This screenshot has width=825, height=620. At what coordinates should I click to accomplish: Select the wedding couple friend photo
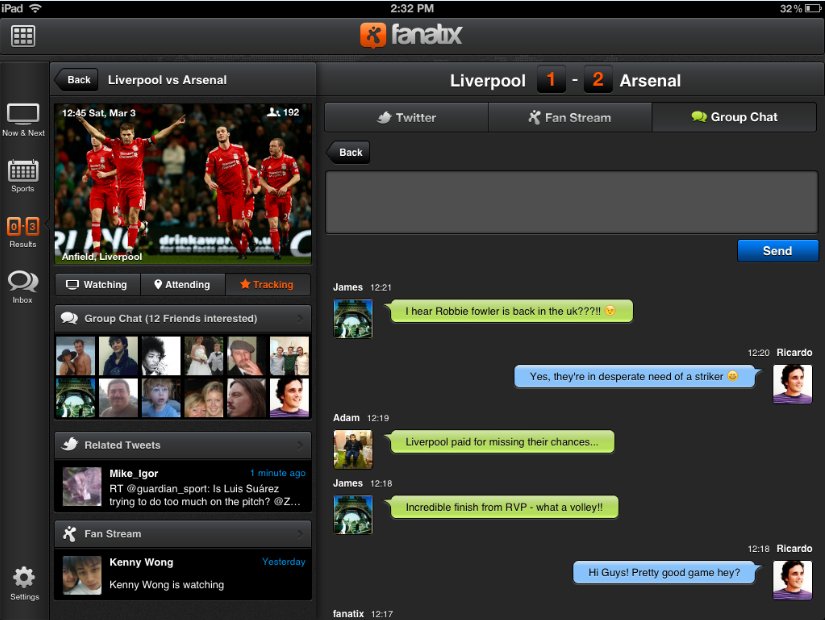tap(204, 356)
